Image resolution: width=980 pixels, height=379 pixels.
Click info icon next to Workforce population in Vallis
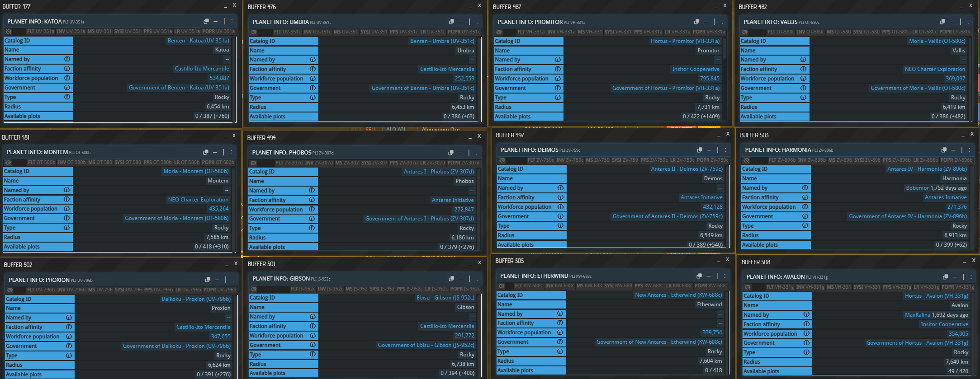pos(803,79)
